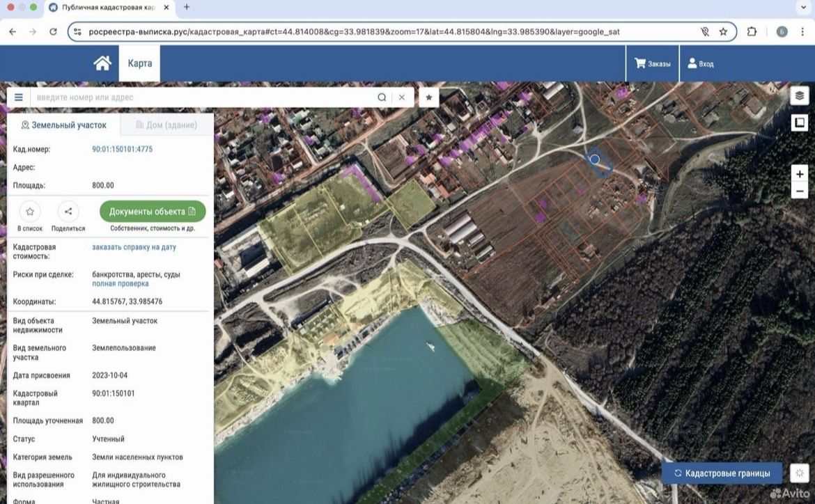Open browser extensions puzzle icon
The image size is (815, 504).
[752, 32]
